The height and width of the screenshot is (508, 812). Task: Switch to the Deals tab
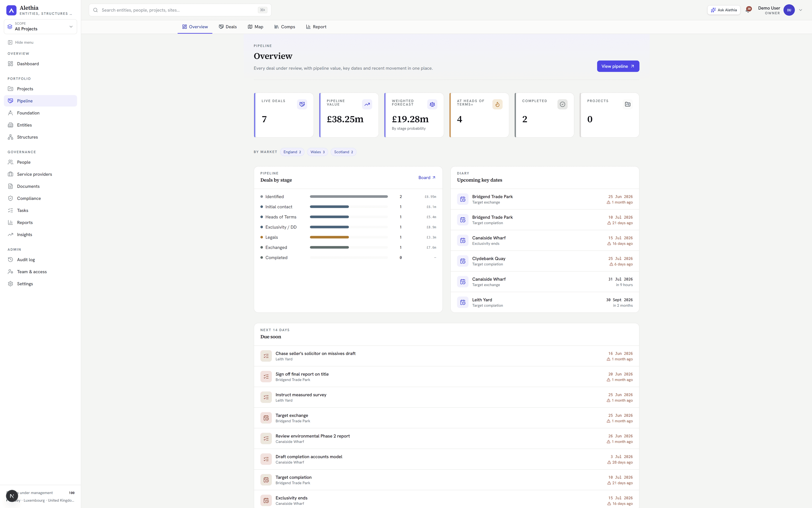(x=228, y=27)
